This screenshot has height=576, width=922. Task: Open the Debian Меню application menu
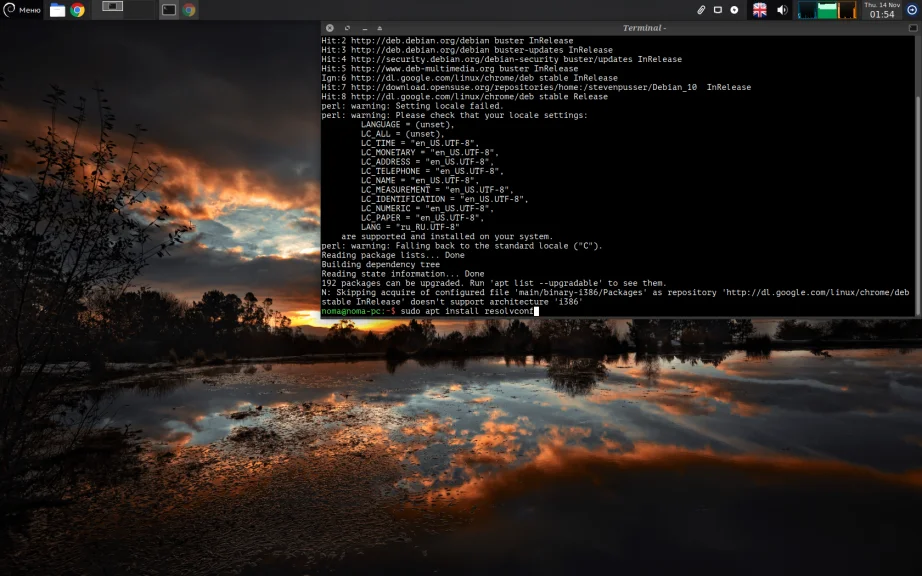point(21,10)
